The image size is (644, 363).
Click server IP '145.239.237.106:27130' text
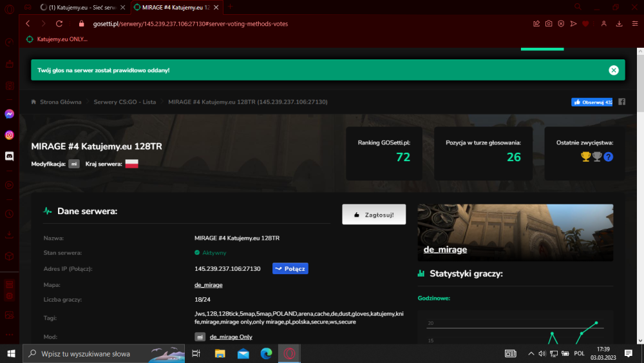pyautogui.click(x=227, y=269)
